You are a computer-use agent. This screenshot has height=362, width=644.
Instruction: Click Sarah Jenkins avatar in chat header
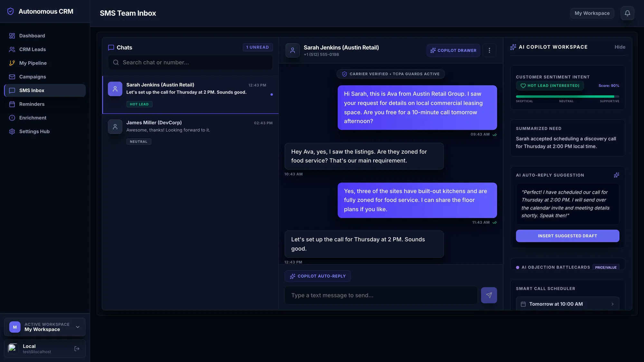pos(292,50)
